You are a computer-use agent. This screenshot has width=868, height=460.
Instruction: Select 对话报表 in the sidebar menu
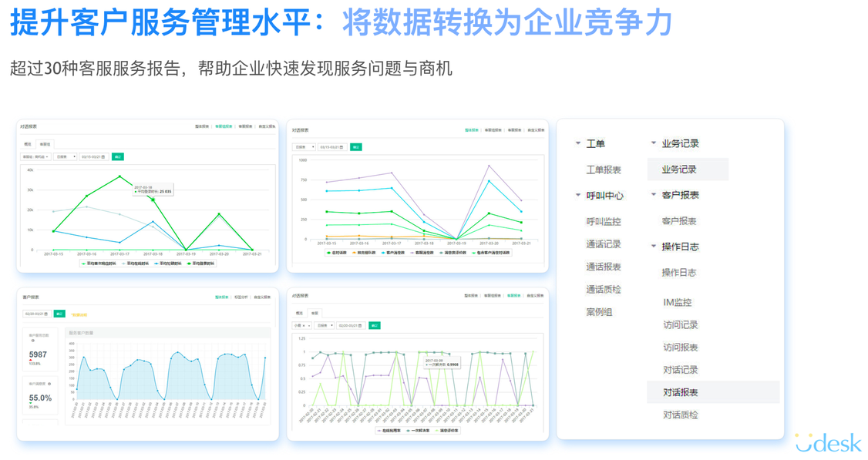pyautogui.click(x=677, y=391)
